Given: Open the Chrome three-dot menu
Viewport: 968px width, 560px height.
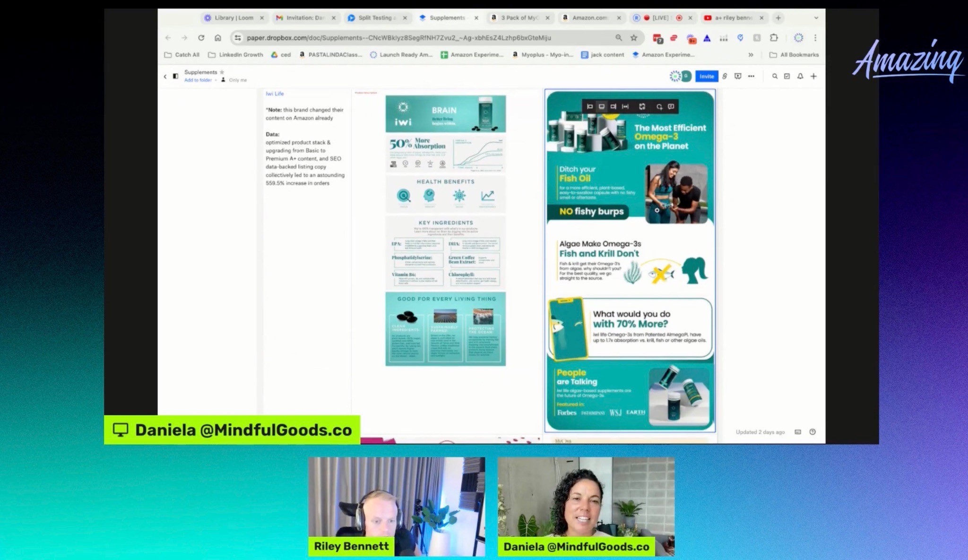Looking at the screenshot, I should 815,38.
